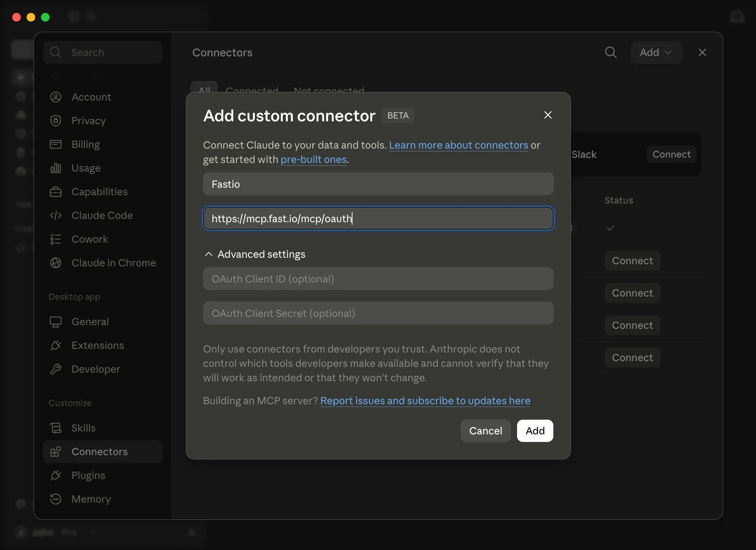Open the Add dropdown in Connectors header
The image size is (756, 550).
click(x=656, y=52)
